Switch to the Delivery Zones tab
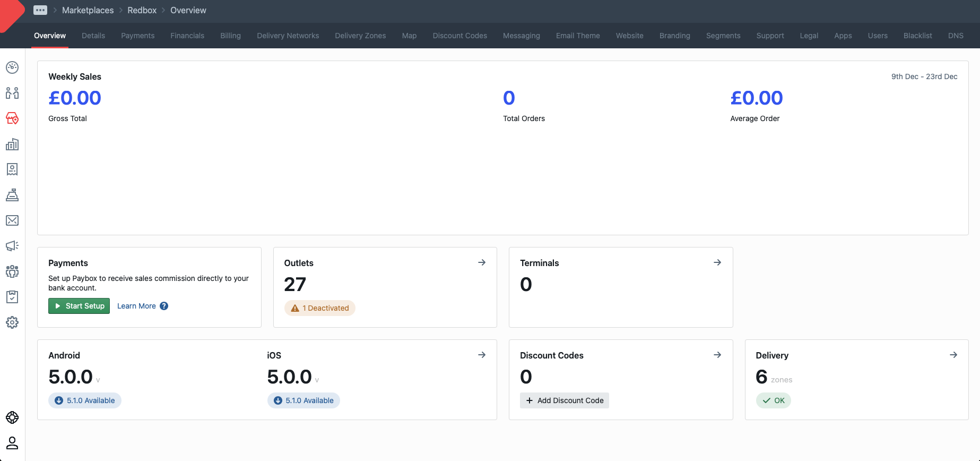The image size is (980, 461). pos(360,36)
